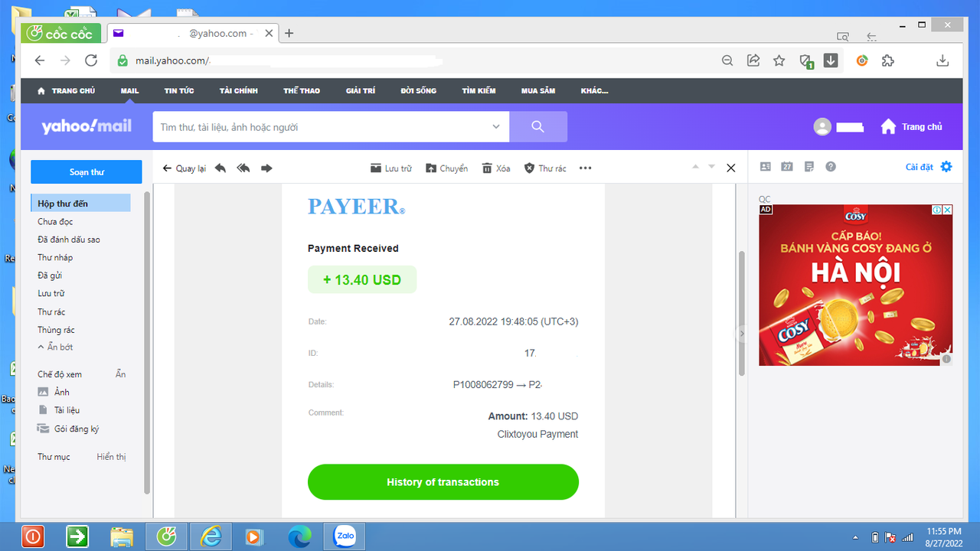Click the reply arrow icon
980x551 pixels.
(220, 168)
